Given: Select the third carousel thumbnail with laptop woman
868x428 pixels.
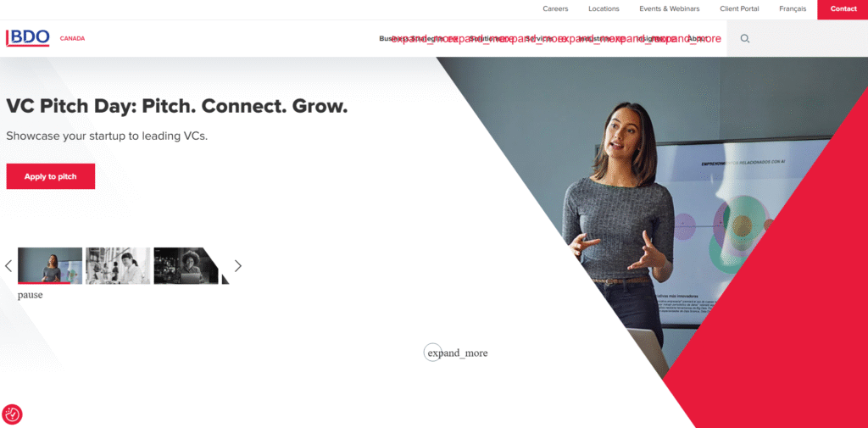Looking at the screenshot, I should [186, 266].
